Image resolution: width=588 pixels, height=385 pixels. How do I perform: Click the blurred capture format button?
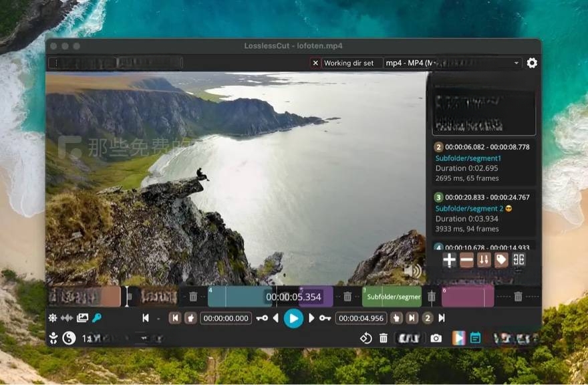[x=409, y=338]
